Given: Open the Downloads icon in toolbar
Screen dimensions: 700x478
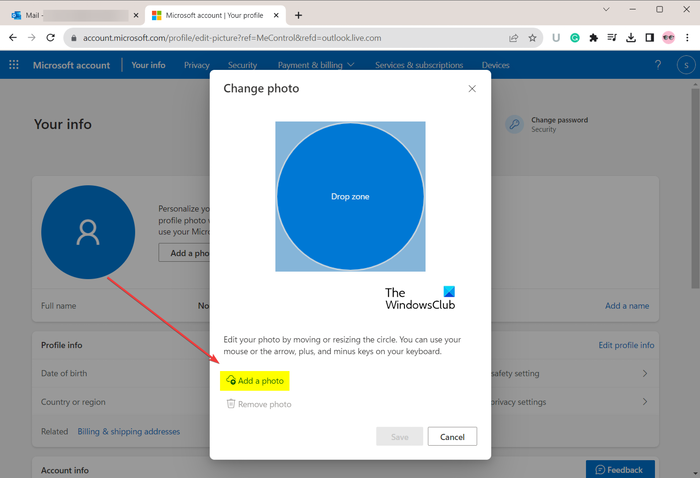Looking at the screenshot, I should click(x=630, y=38).
